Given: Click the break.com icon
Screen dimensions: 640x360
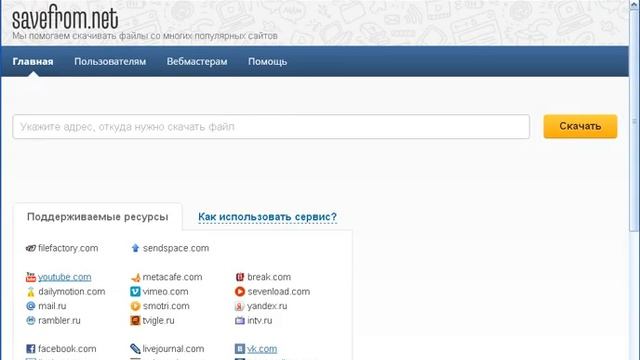Looking at the screenshot, I should (x=240, y=277).
